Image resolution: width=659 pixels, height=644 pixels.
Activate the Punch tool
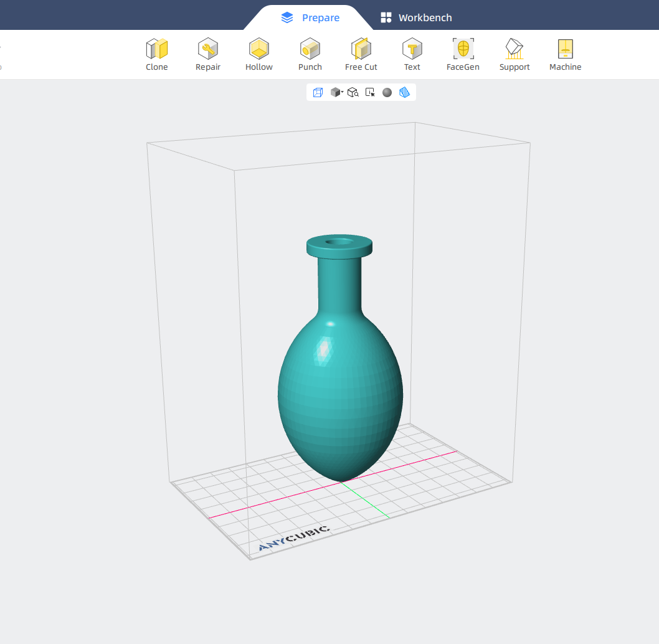[x=310, y=55]
